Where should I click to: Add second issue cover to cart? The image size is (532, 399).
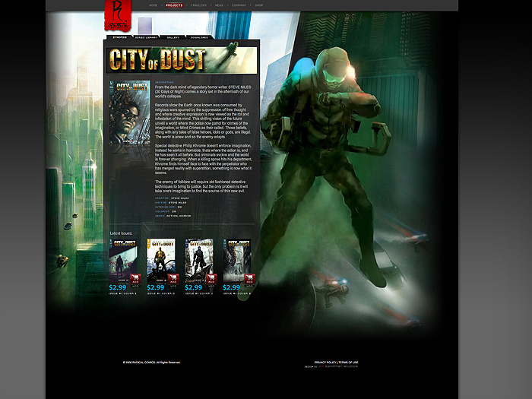173,278
